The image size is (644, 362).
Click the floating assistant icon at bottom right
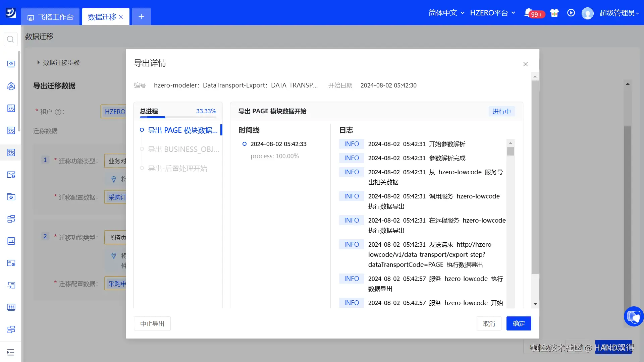point(633,316)
